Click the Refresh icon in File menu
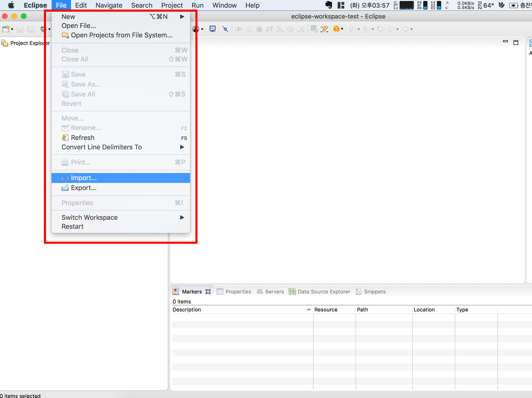Screen dimensions: 532x398 pos(65,138)
